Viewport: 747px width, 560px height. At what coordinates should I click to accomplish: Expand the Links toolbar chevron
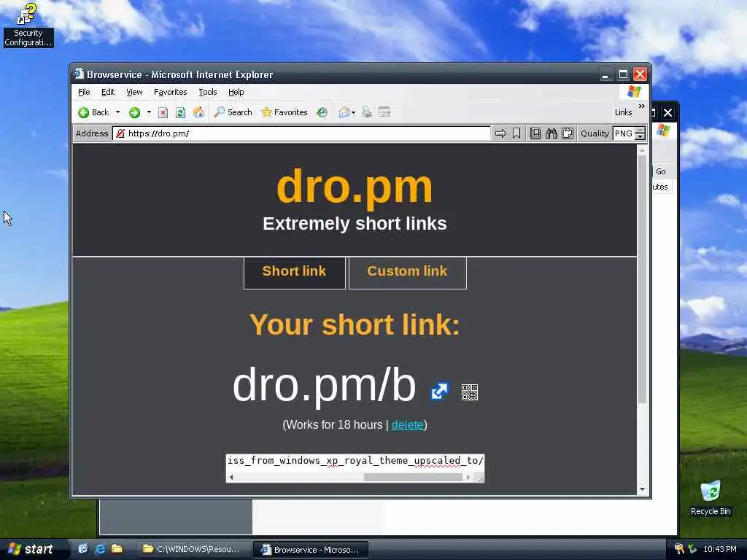(x=642, y=106)
